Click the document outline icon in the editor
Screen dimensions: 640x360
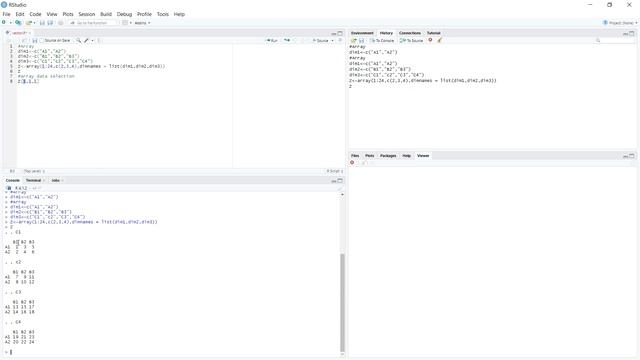coord(340,40)
